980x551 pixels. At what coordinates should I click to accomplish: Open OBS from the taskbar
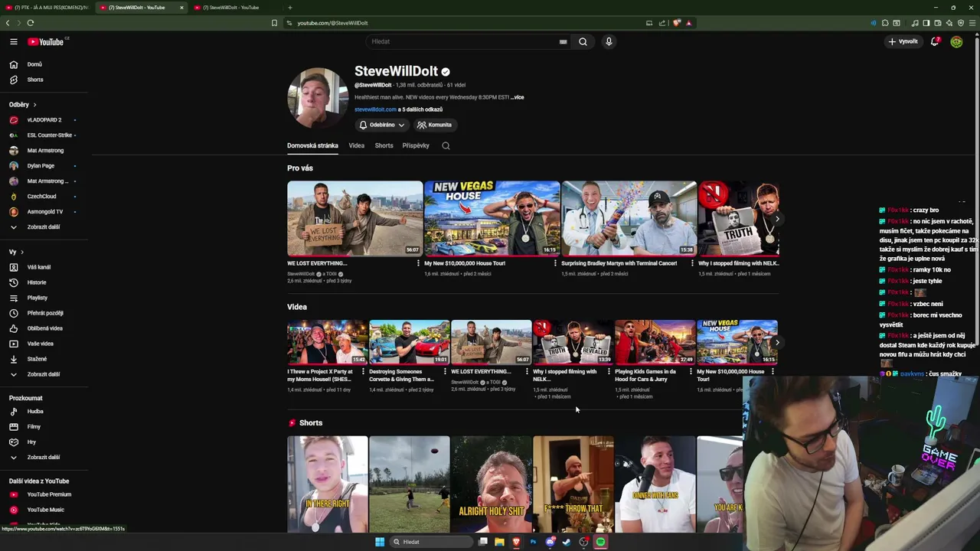583,542
